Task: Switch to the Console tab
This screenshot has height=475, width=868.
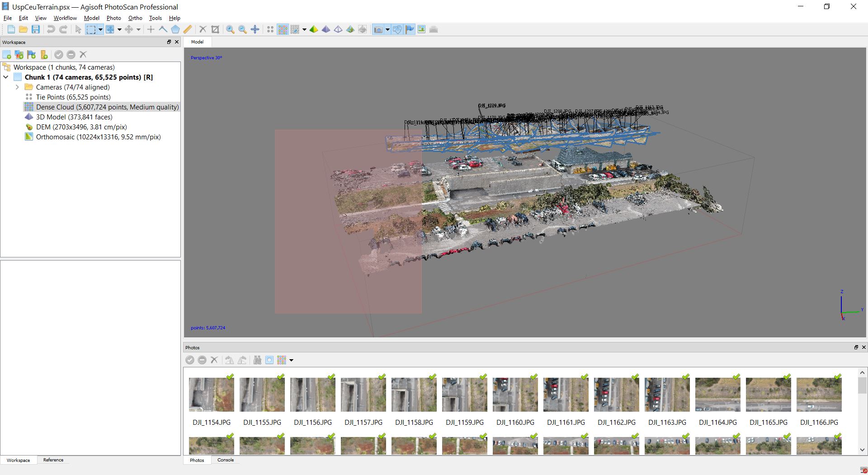Action: point(225,460)
